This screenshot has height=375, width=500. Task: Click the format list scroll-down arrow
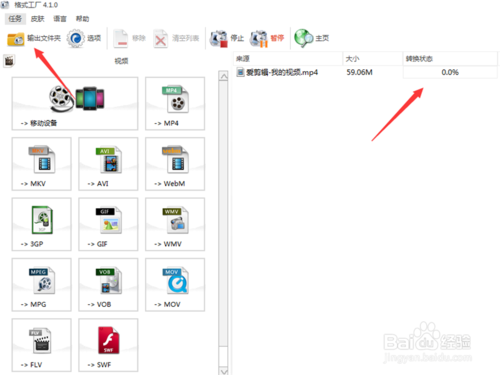point(224,371)
